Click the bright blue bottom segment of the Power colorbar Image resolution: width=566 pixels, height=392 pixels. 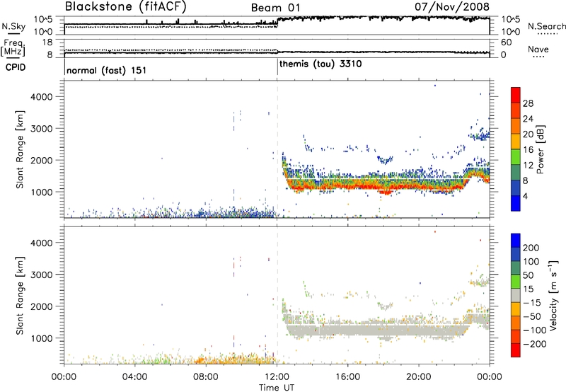click(516, 204)
